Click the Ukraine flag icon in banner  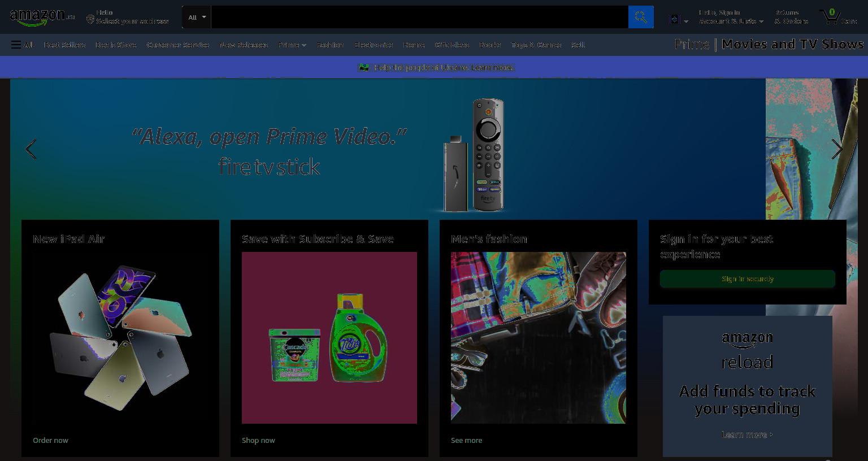pos(363,67)
